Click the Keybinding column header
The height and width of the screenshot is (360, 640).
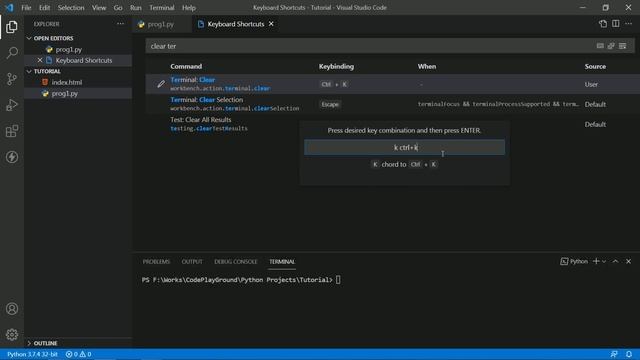(x=336, y=67)
